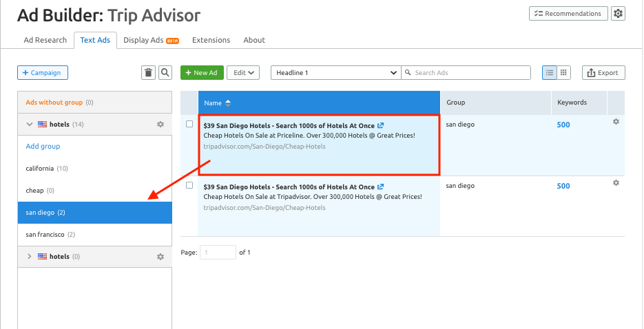
Task: Click headline of the Tripadvisor ad
Action: click(x=289, y=187)
